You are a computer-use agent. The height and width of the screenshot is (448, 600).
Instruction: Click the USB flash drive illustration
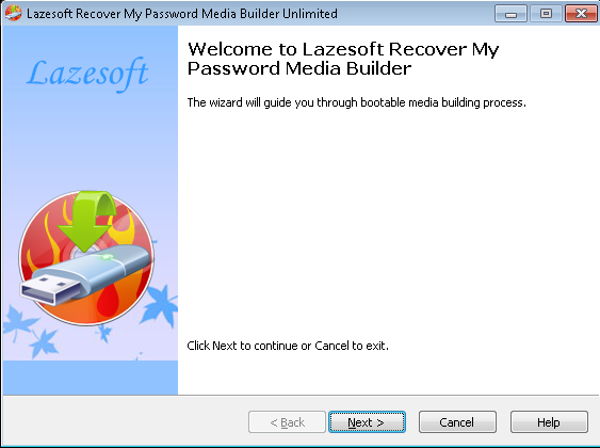click(x=86, y=274)
